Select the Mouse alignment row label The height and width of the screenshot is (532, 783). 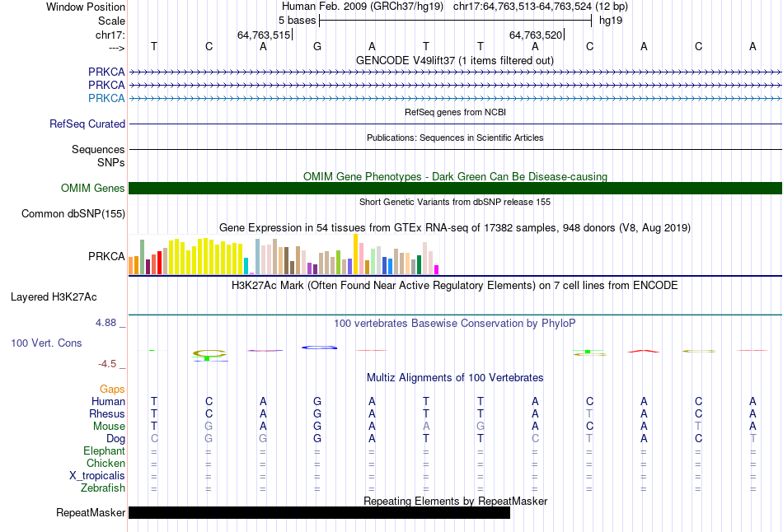tap(109, 427)
